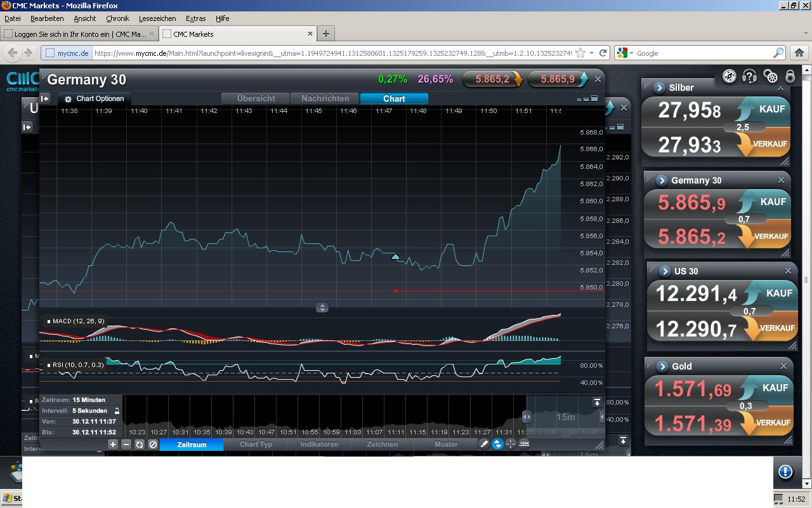Select the Chart tab
812x508 pixels.
point(394,98)
